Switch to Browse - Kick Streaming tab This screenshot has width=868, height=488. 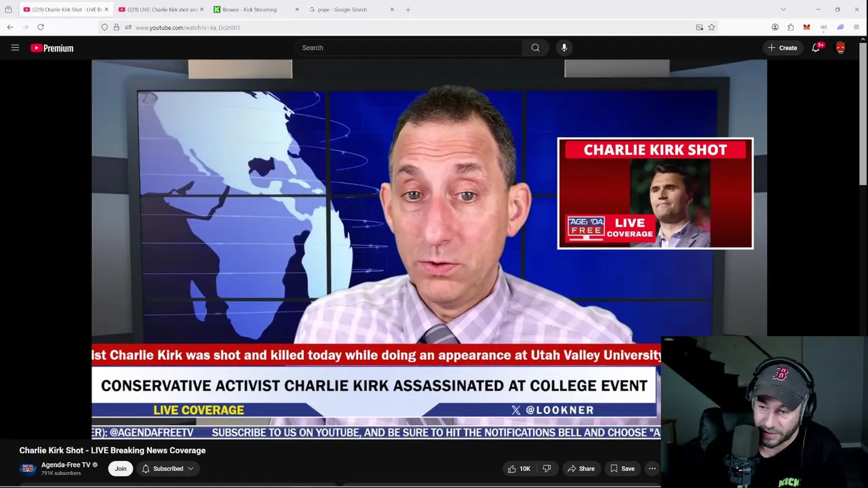[x=256, y=9]
